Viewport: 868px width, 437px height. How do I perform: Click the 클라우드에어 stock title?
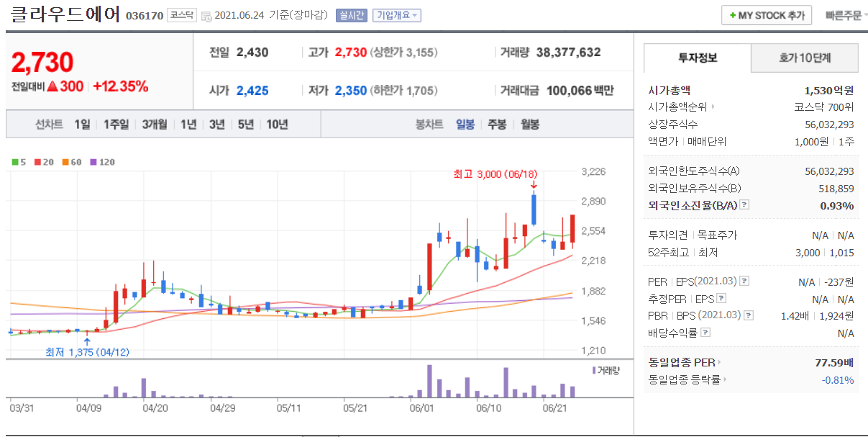point(65,15)
